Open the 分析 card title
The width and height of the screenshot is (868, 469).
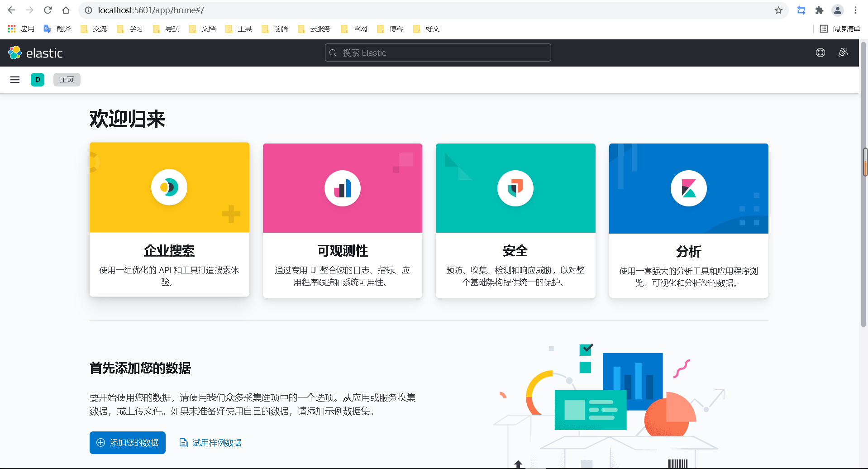(x=689, y=251)
